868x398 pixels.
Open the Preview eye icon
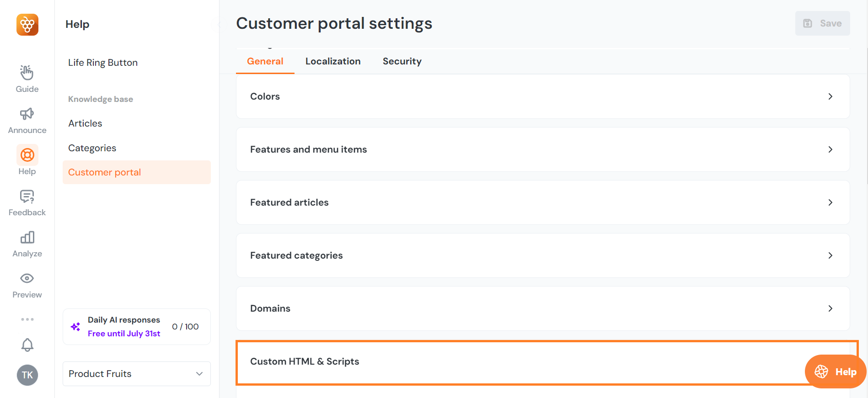point(27,278)
